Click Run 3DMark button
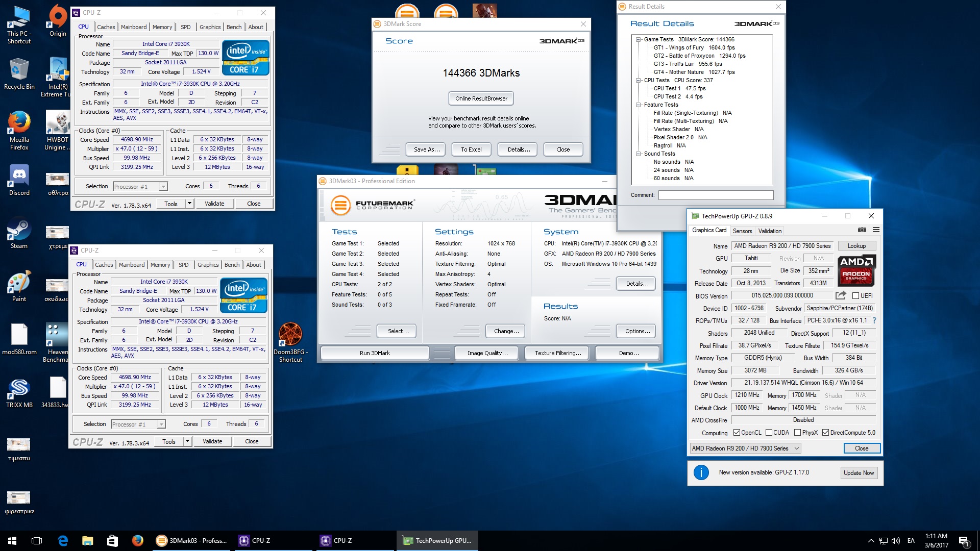The height and width of the screenshot is (551, 980). coord(375,353)
